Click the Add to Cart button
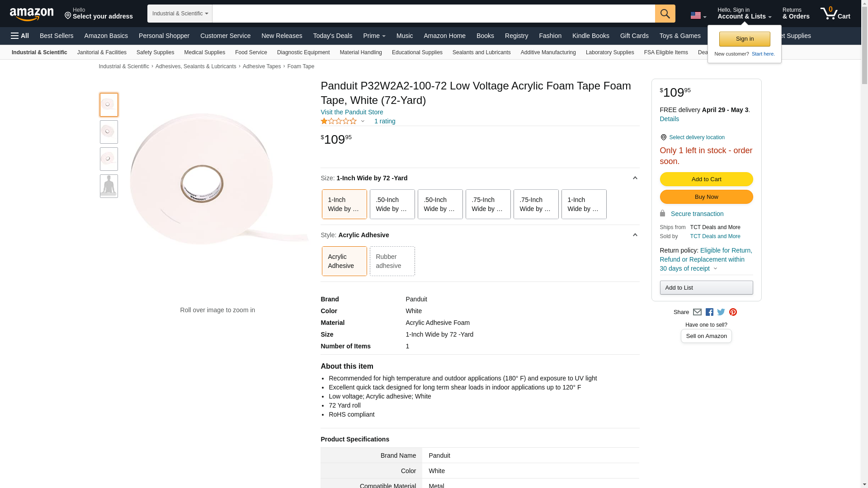The height and width of the screenshot is (488, 868). point(706,179)
